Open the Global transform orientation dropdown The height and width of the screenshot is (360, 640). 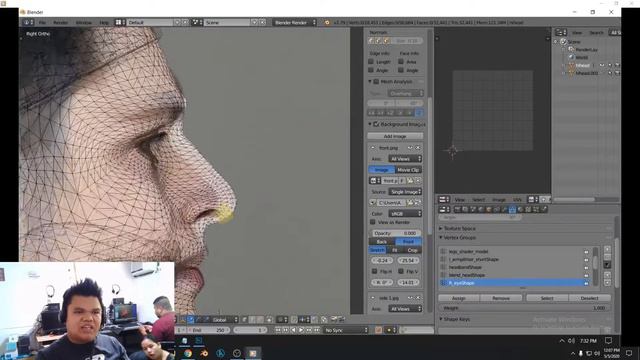(x=224, y=320)
